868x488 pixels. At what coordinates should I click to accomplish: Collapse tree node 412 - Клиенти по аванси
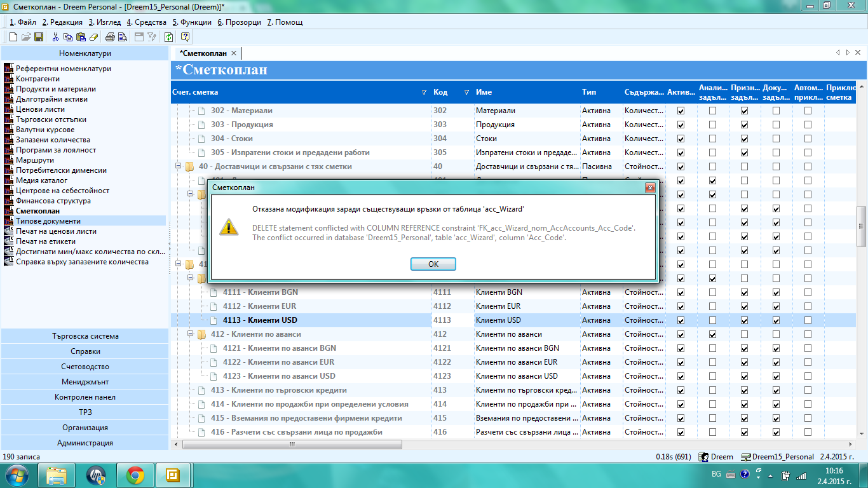point(190,334)
